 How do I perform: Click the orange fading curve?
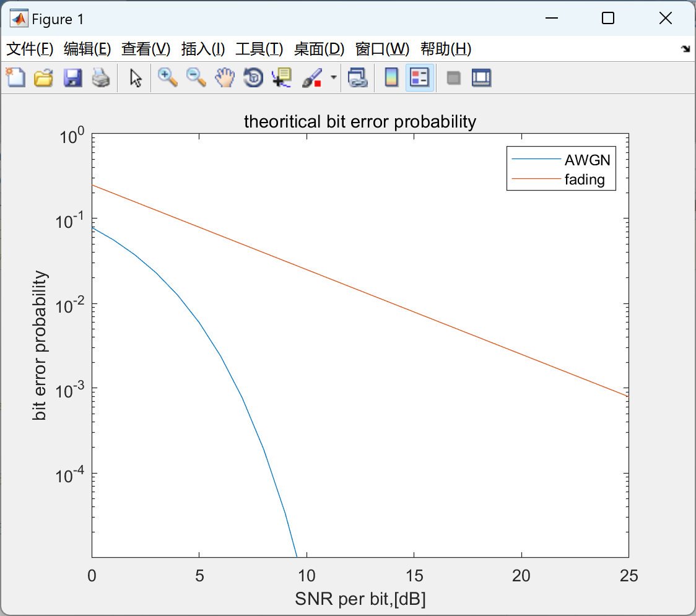click(360, 291)
